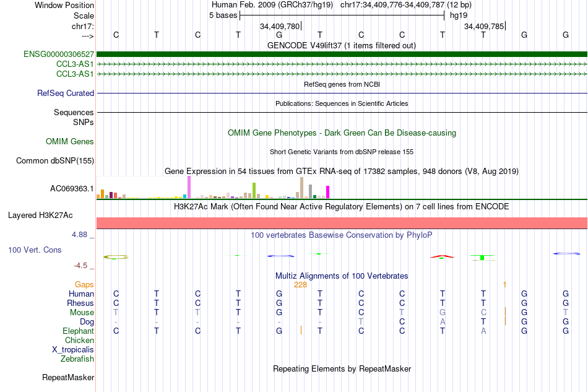Click the lime green GTEx expression bar
Viewport: 588px width, 392px height.
[x=254, y=190]
